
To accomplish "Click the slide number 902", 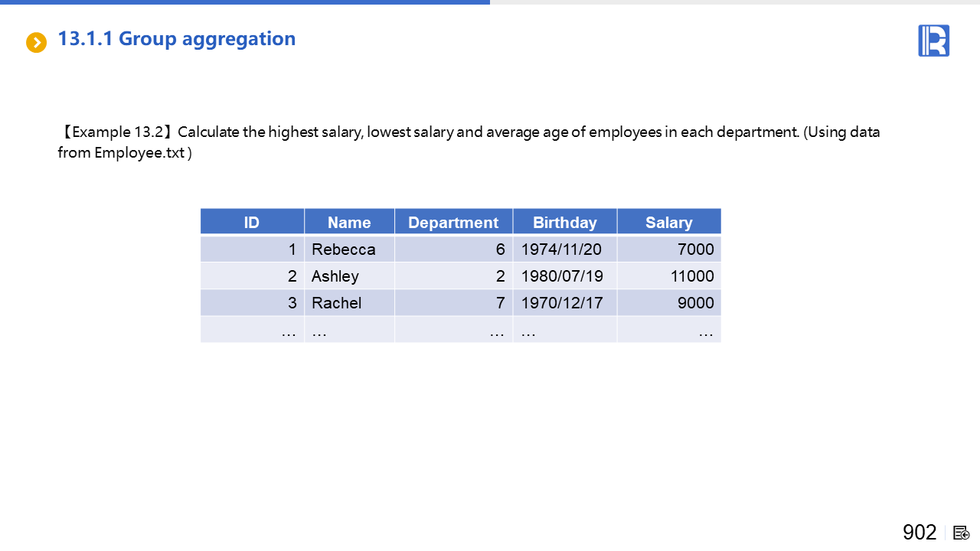I will [x=920, y=533].
